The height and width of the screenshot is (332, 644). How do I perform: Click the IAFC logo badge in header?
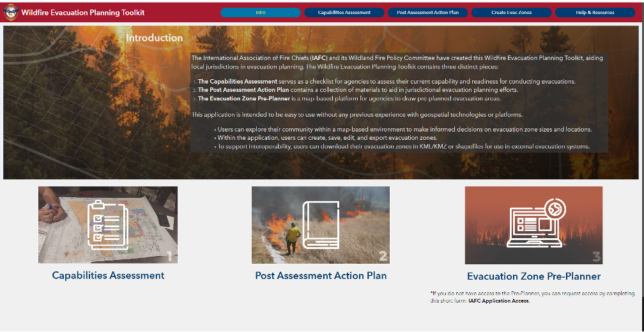pos(10,12)
